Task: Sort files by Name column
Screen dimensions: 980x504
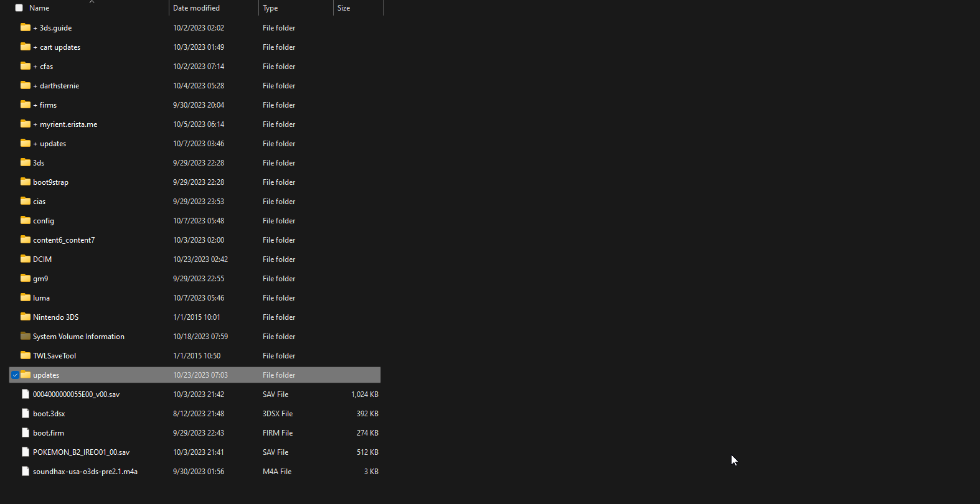Action: coord(39,8)
